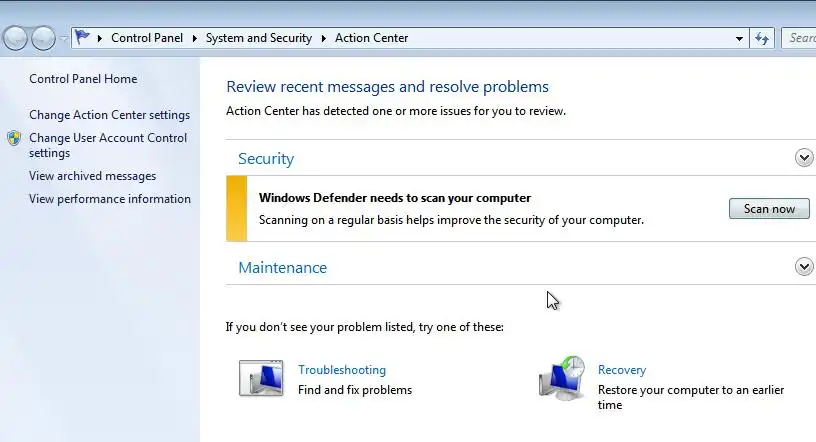Click the User Account Control shield icon

pos(14,138)
